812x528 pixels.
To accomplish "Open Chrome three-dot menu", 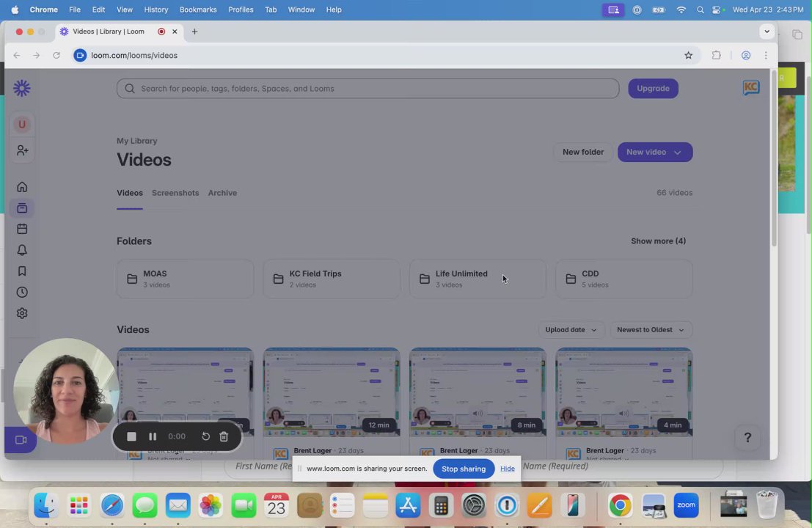I will click(766, 56).
